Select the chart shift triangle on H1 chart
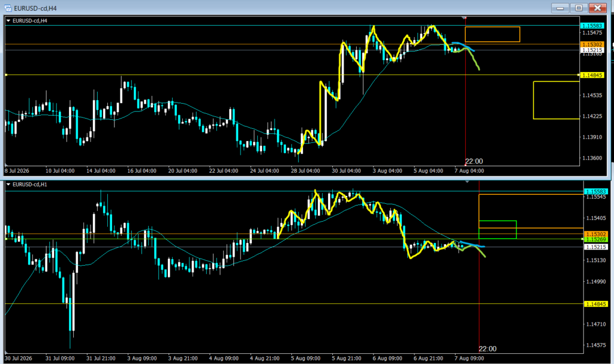The height and width of the screenshot is (364, 614). pos(467,182)
